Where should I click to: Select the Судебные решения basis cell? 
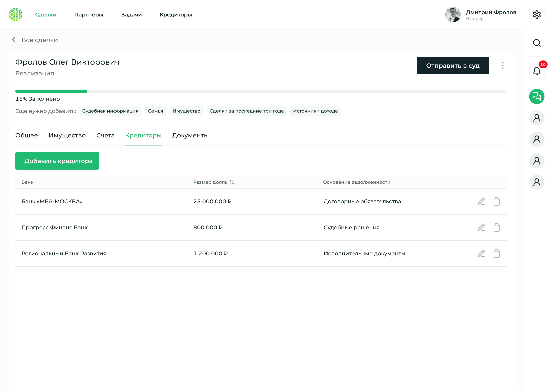(x=351, y=227)
